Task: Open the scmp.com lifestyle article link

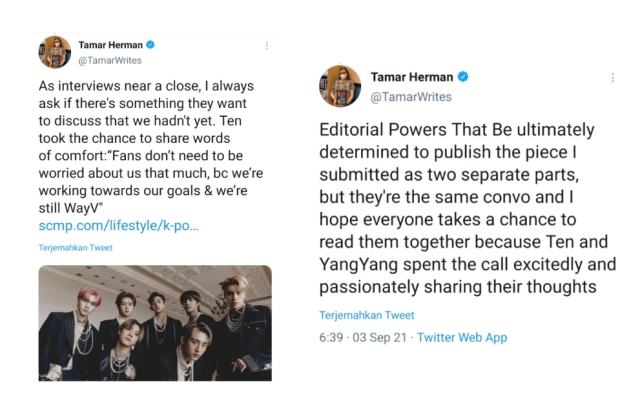Action: (x=118, y=226)
